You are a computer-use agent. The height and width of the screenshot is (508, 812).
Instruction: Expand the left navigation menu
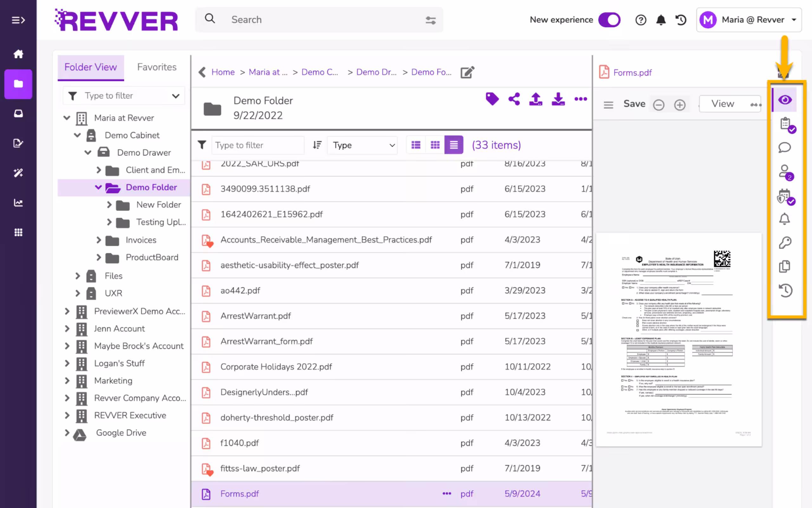click(18, 20)
